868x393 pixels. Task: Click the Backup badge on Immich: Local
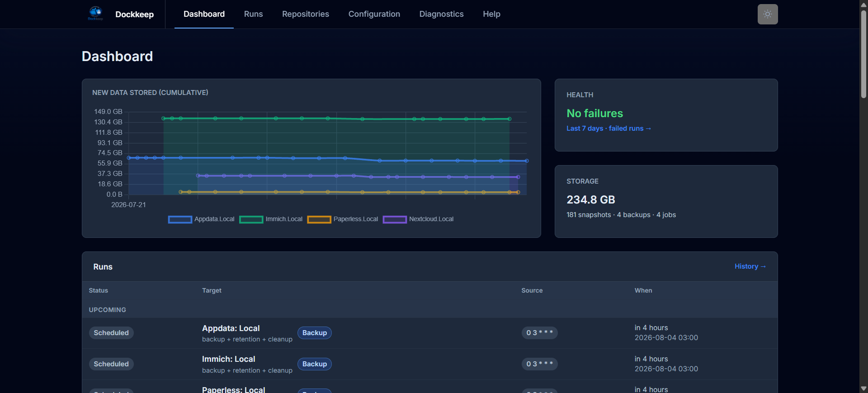point(315,364)
